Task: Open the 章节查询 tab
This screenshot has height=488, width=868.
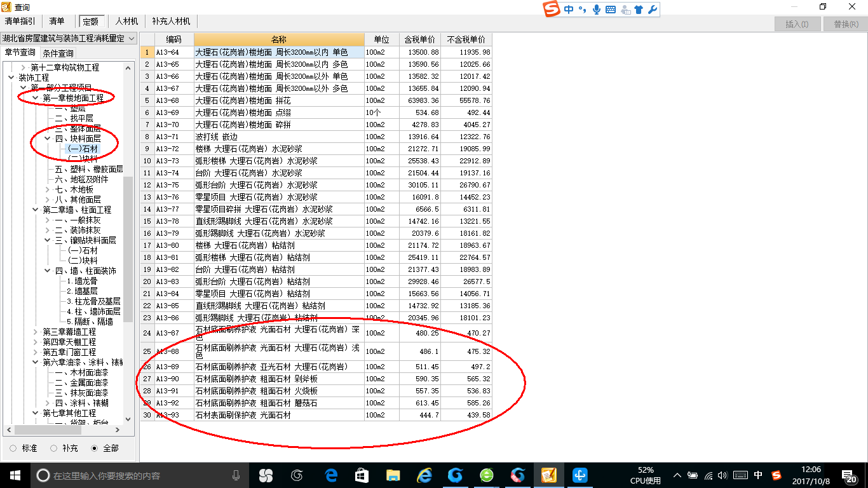Action: coord(20,53)
